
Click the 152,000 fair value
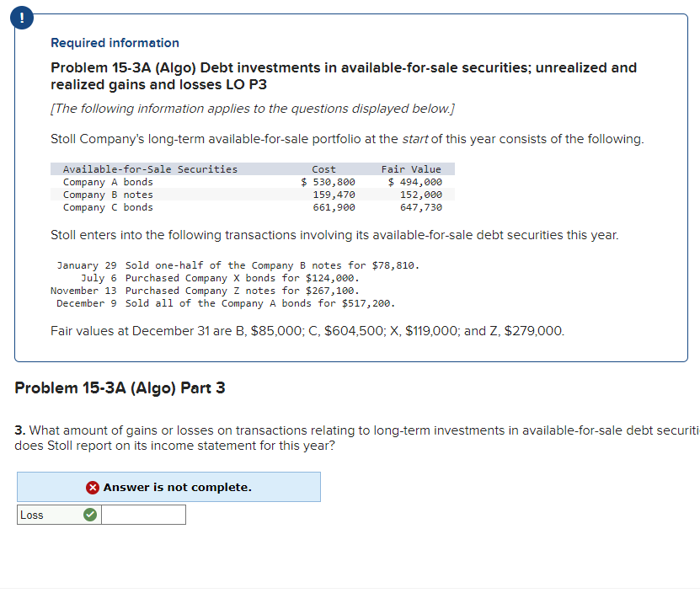421,195
